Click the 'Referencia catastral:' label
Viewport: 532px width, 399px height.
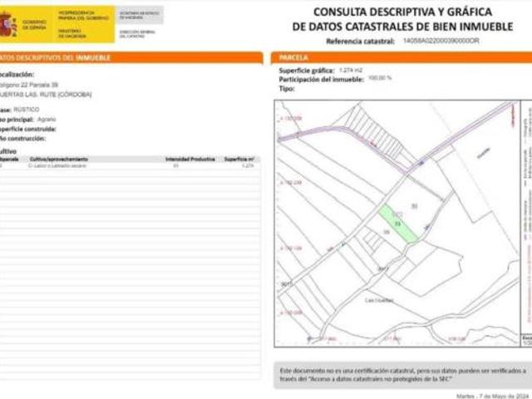pos(360,42)
